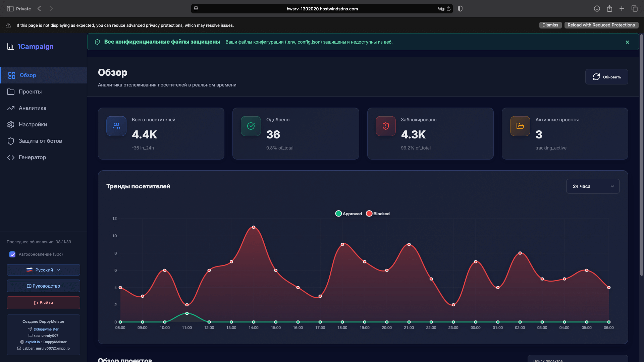Image resolution: width=644 pixels, height=362 pixels.
Task: Click the Safari privacy shield icon
Action: click(460, 9)
